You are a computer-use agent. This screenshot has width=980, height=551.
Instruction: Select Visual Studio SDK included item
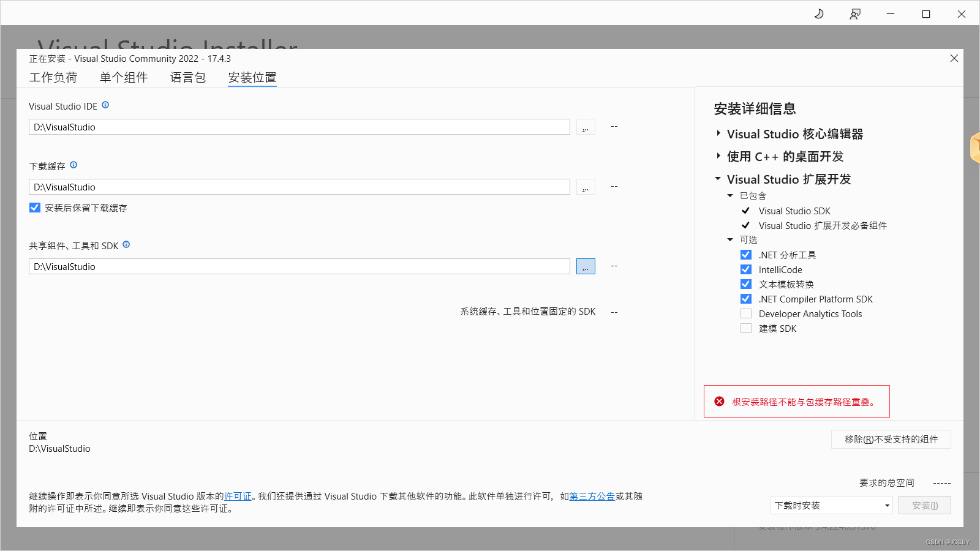point(794,211)
